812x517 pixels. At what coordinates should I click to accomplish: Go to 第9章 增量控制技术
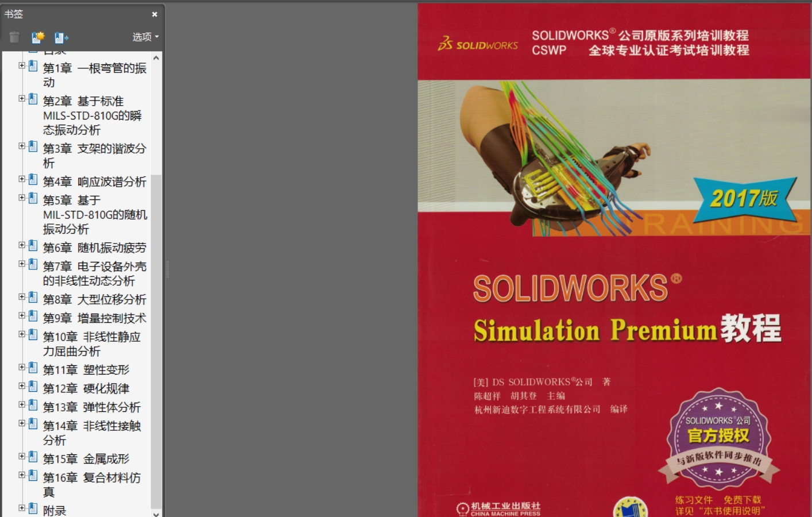[x=95, y=318]
